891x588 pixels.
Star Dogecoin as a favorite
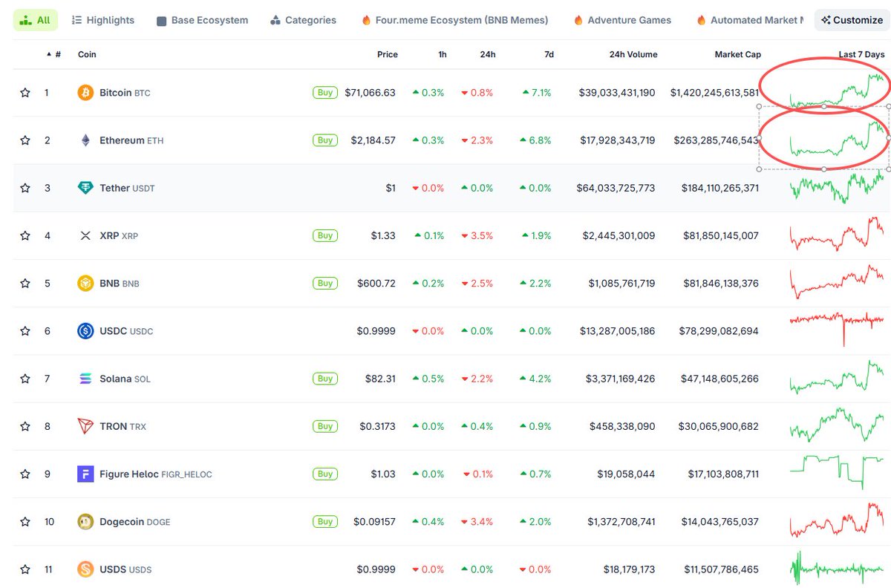click(x=25, y=522)
